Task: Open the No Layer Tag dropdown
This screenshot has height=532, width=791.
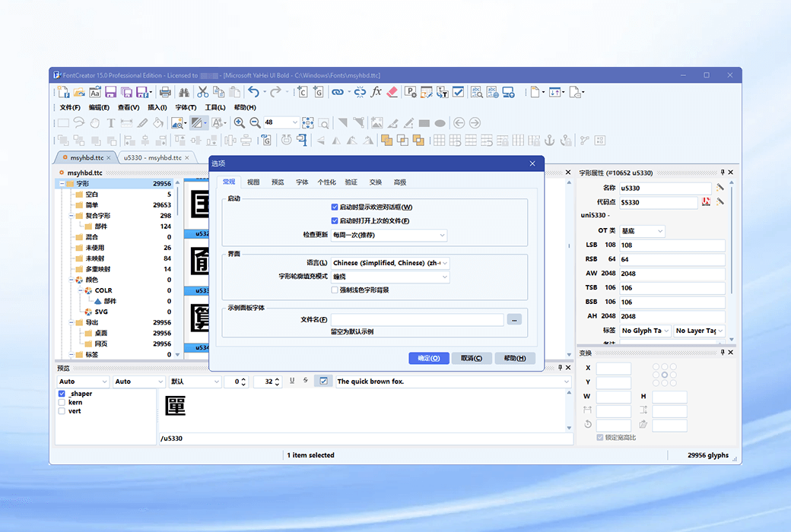Action: click(700, 331)
